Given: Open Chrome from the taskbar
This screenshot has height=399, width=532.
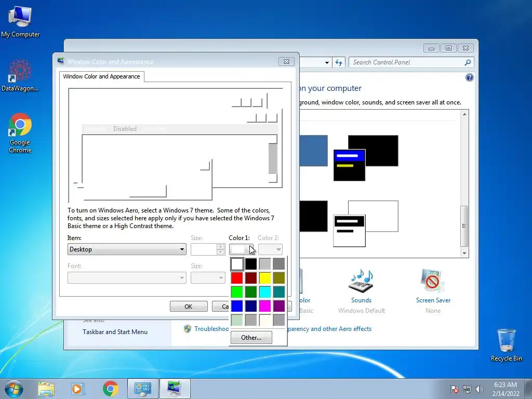Looking at the screenshot, I should 110,389.
